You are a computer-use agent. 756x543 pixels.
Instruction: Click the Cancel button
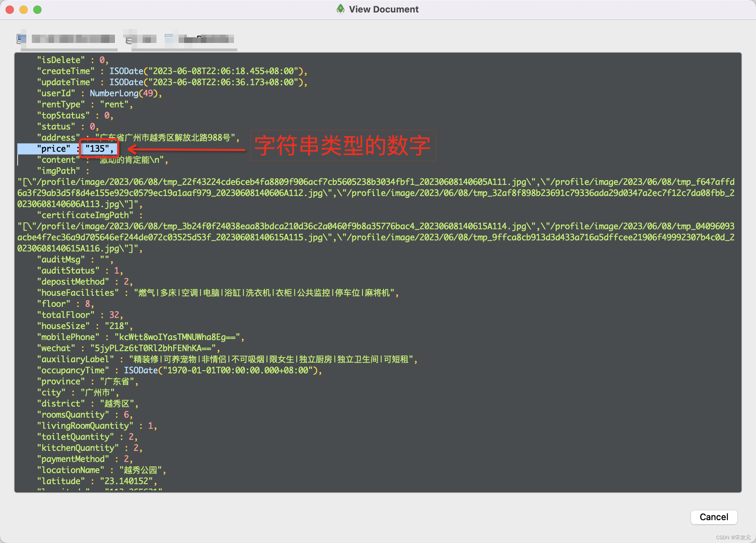click(714, 517)
